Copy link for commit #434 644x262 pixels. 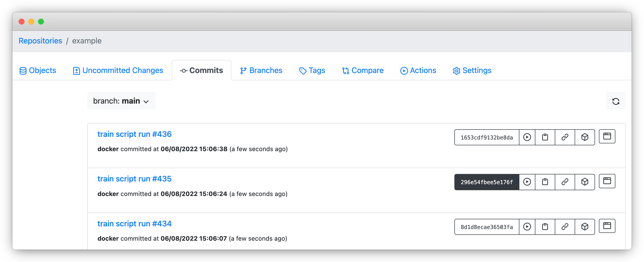pos(565,227)
